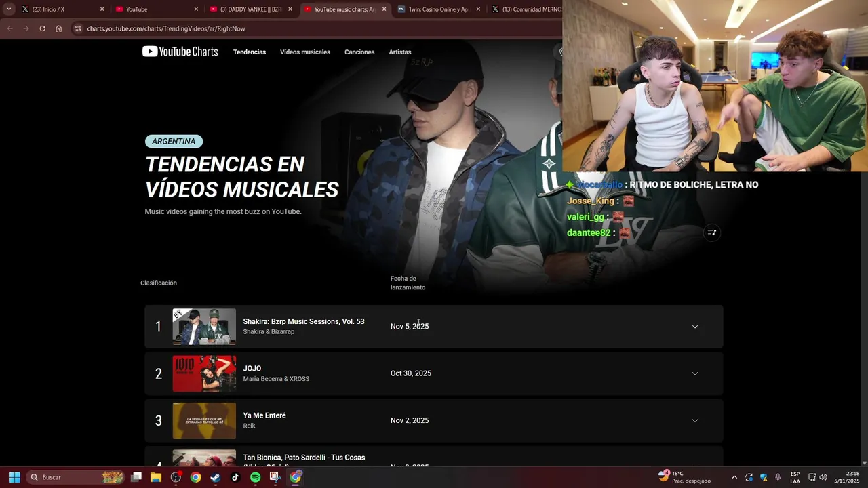
Task: Close the Inicio / X browser tab
Action: click(x=102, y=9)
